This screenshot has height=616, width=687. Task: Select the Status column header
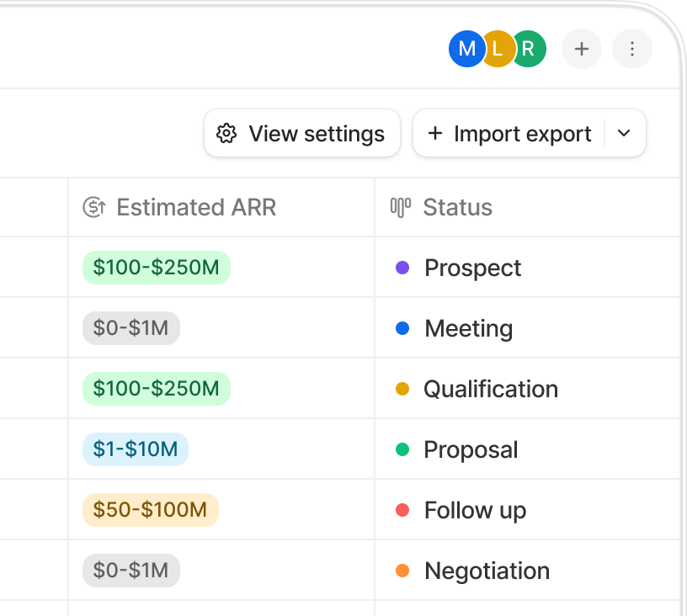pos(457,207)
